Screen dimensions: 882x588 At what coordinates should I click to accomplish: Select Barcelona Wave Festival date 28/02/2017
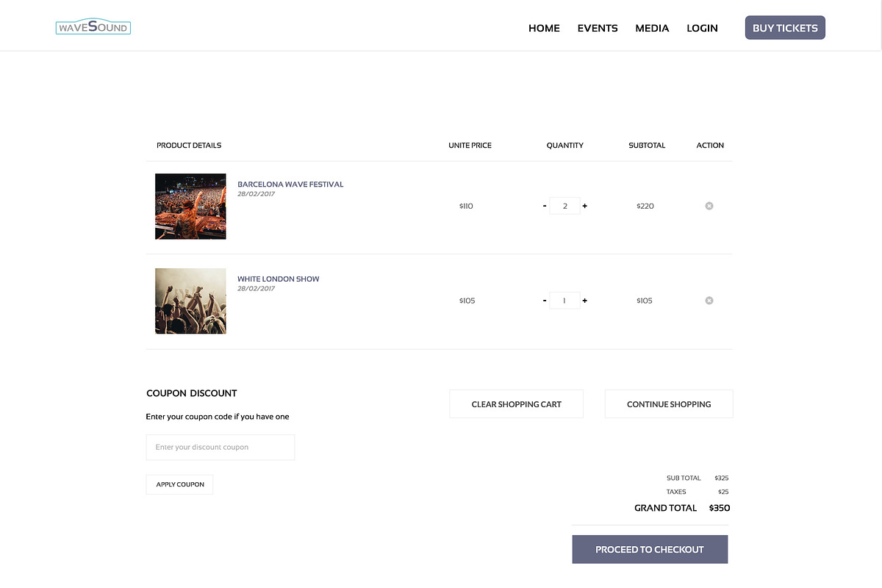(x=257, y=194)
